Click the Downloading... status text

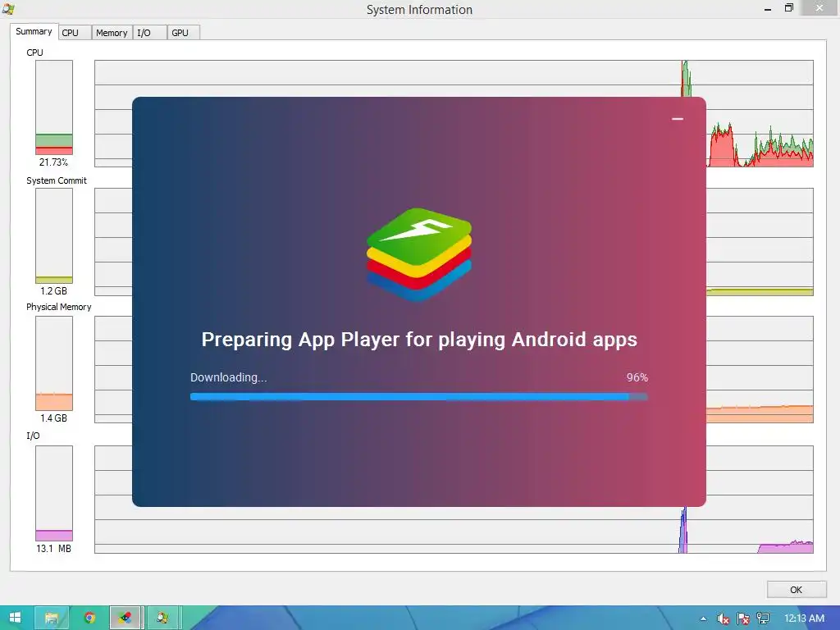pos(228,377)
